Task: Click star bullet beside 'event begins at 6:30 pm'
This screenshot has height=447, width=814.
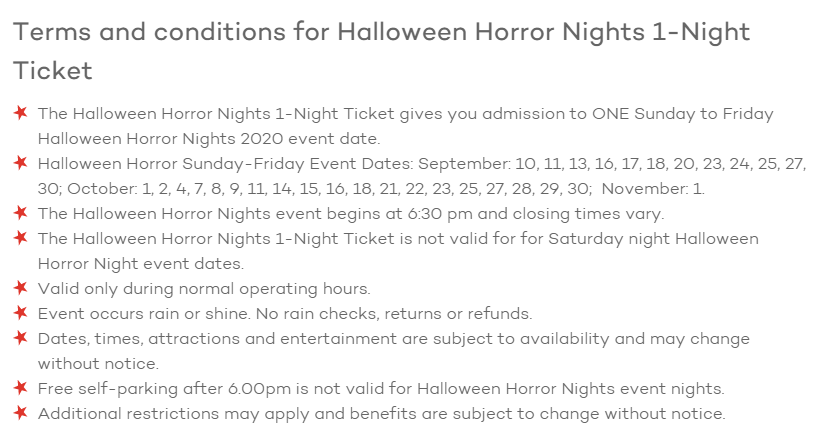Action: click(x=20, y=213)
